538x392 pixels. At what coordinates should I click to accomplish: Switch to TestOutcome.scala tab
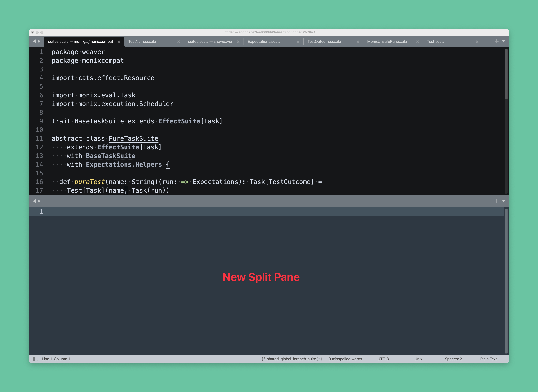point(324,42)
